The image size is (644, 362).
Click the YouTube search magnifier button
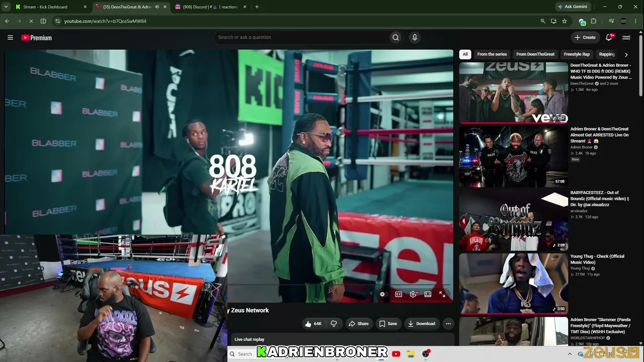pos(396,37)
